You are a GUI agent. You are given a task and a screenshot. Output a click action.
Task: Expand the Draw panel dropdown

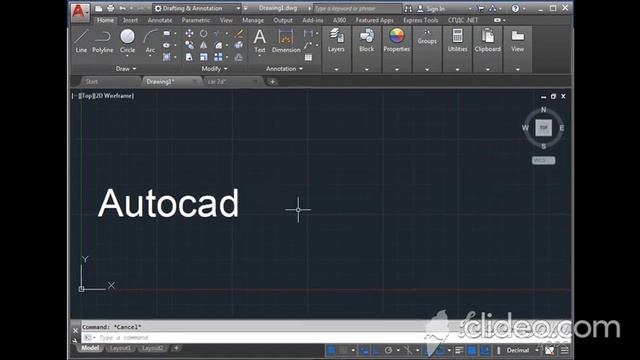126,69
